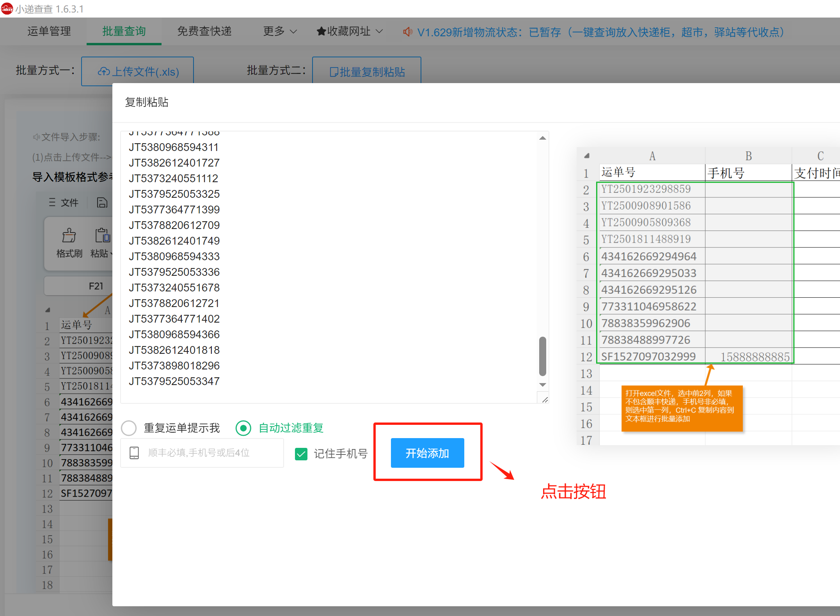
Task: Switch to the 免费查快递 tab
Action: [x=204, y=31]
